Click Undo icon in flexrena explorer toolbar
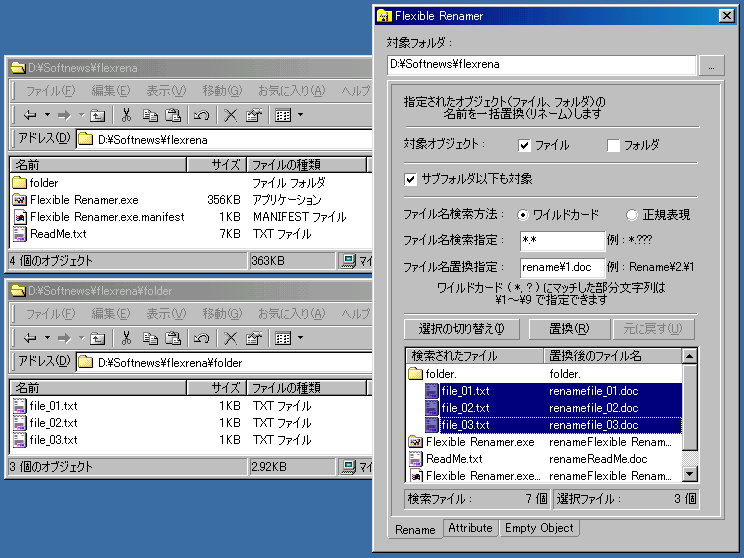 pos(201,115)
